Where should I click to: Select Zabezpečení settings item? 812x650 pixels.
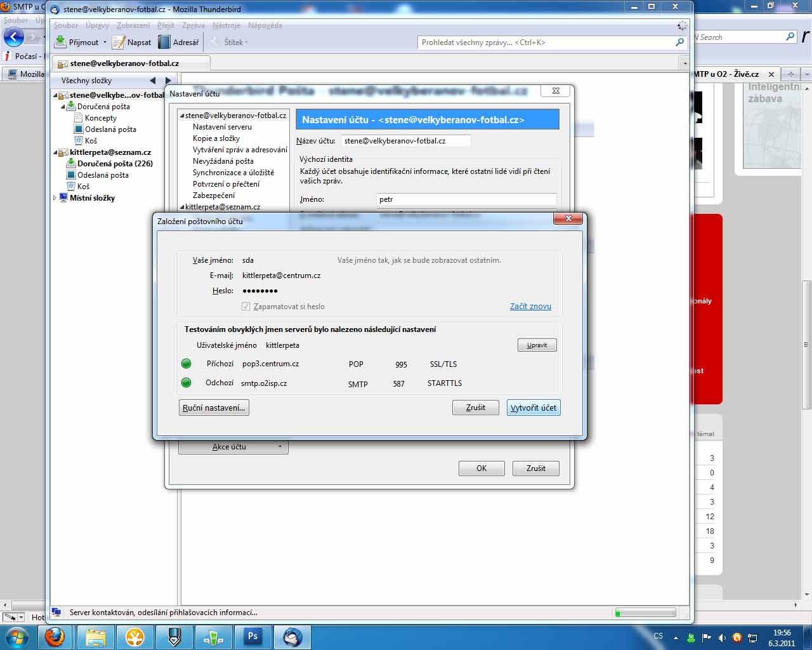click(214, 196)
